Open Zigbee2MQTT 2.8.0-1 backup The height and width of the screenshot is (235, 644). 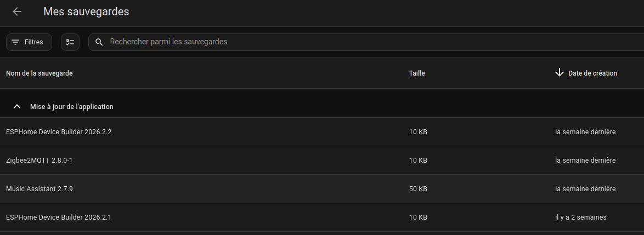[x=39, y=161]
